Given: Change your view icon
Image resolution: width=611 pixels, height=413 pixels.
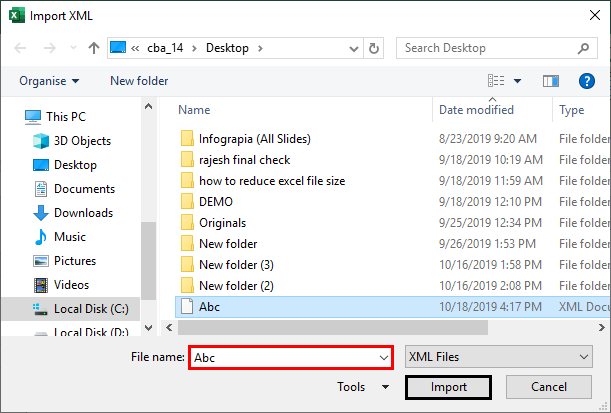Looking at the screenshot, I should 496,81.
